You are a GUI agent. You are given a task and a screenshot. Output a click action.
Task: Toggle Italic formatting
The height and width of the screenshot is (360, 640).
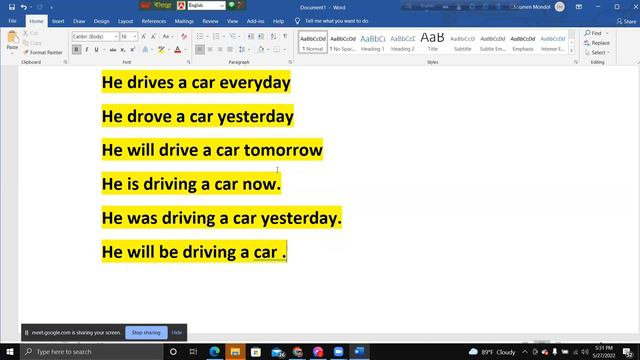pyautogui.click(x=87, y=50)
